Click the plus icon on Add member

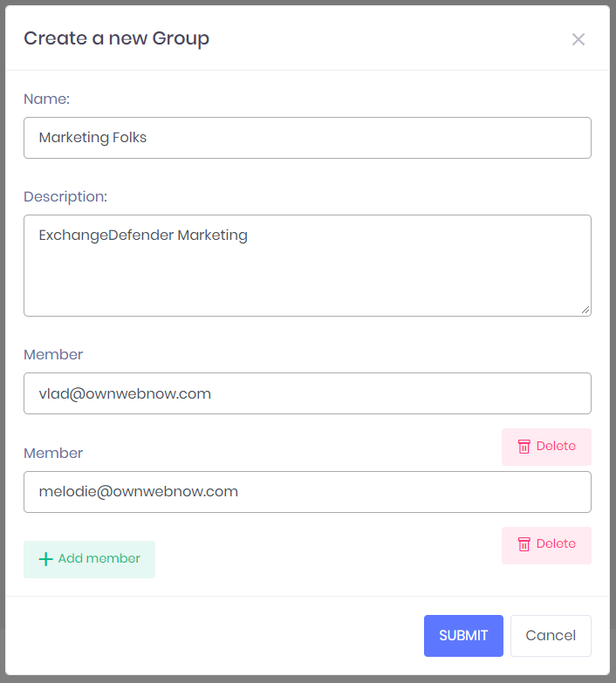pyautogui.click(x=46, y=559)
